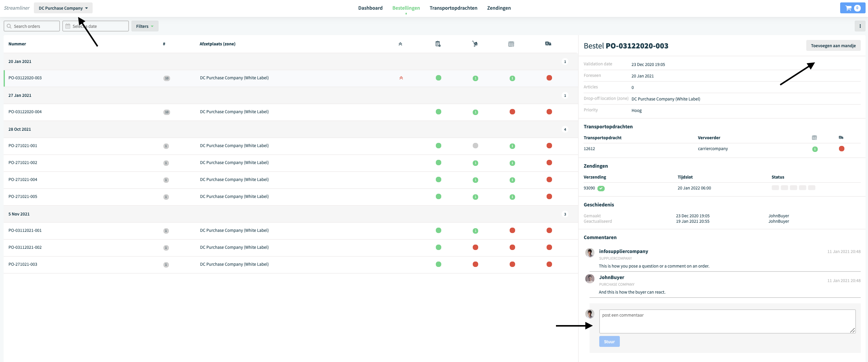Click red delivery dot for transport order 12612

click(x=841, y=149)
